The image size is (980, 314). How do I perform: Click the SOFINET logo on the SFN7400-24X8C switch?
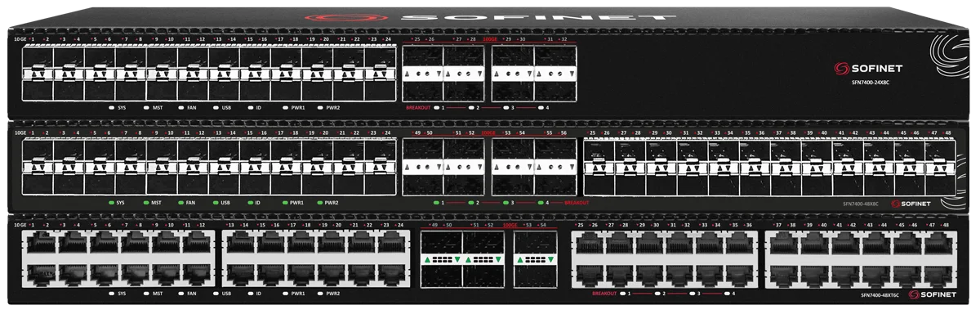(x=868, y=69)
